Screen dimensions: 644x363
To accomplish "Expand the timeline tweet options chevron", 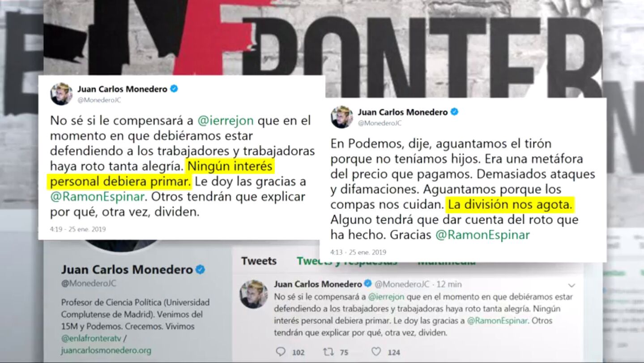I will [571, 285].
